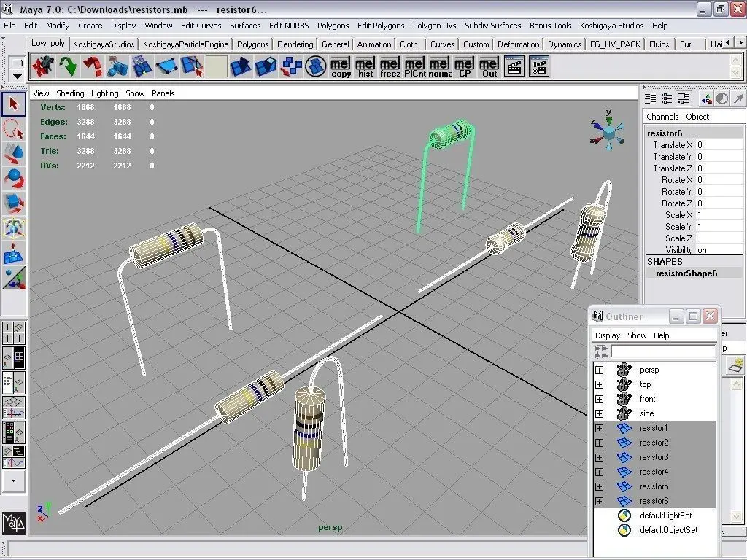
Task: Click the 'mel PlCnt' shelf button
Action: tap(415, 66)
